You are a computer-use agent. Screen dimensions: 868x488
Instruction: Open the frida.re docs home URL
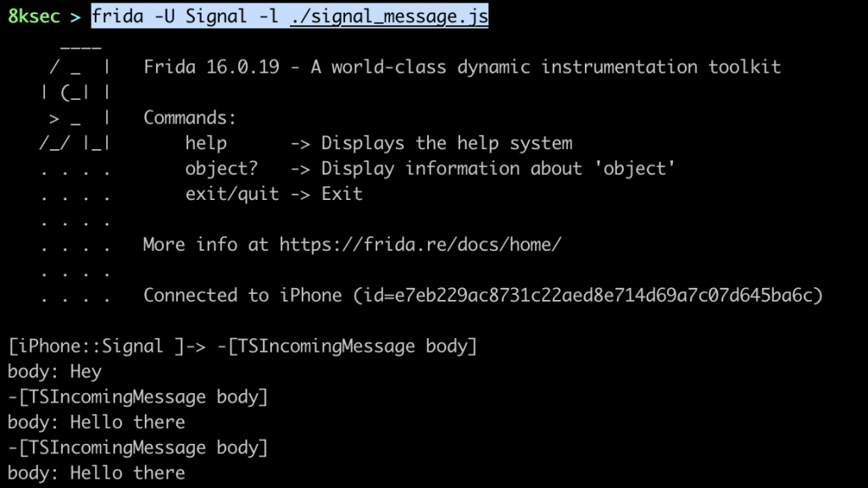click(420, 245)
